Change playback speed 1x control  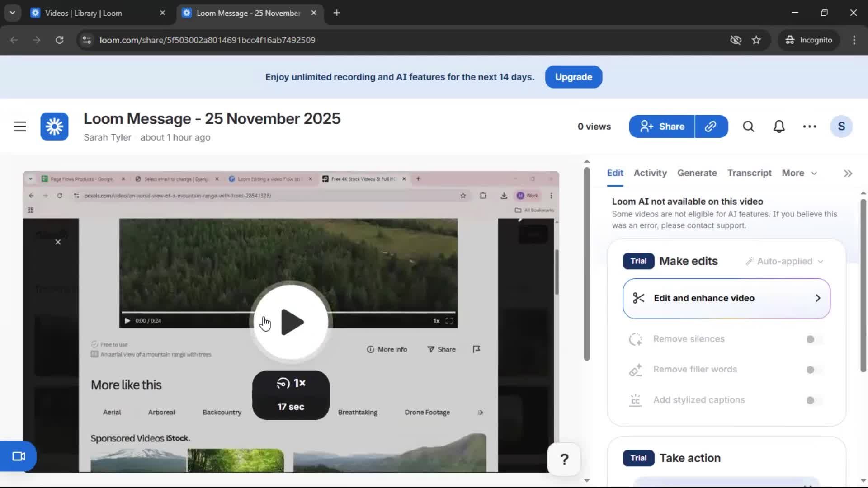[291, 383]
